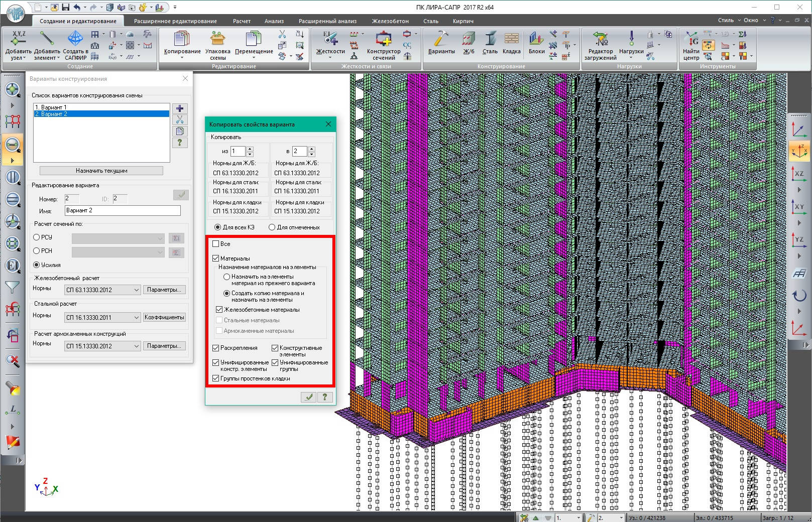Click the Blocks (Блоки) ribbon icon
The image size is (812, 522).
536,39
